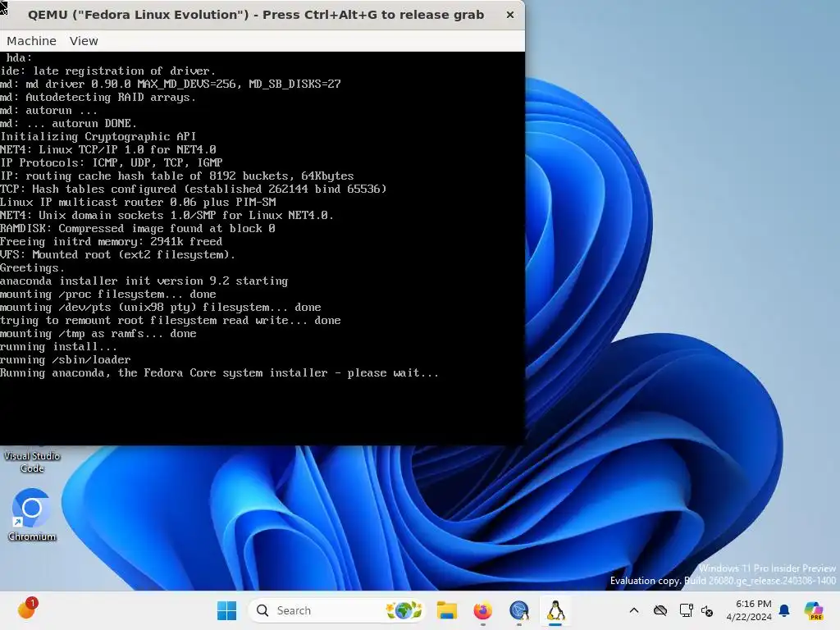The height and width of the screenshot is (630, 840).
Task: Launch Copilot preview from the taskbar
Action: pyautogui.click(x=813, y=610)
